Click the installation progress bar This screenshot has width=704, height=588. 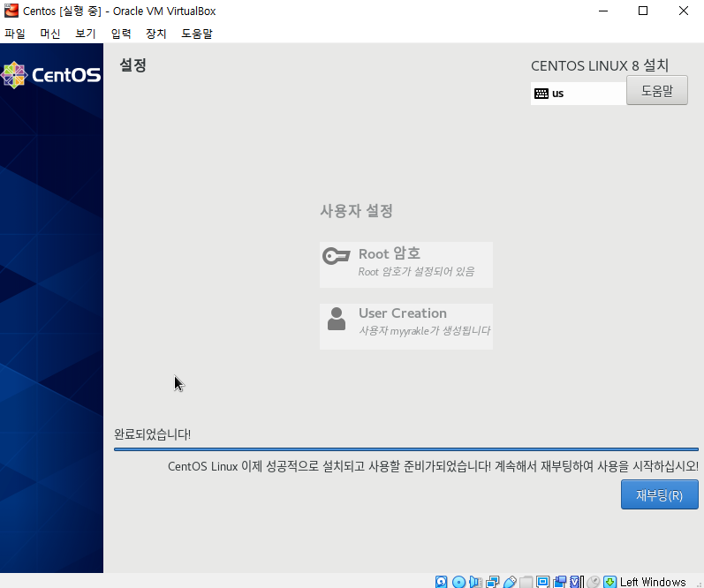coord(405,449)
